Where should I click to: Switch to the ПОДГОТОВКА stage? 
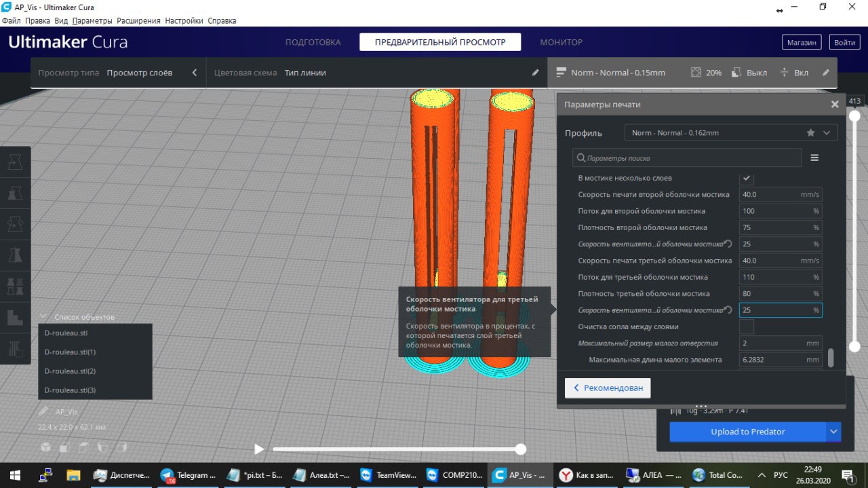point(313,42)
